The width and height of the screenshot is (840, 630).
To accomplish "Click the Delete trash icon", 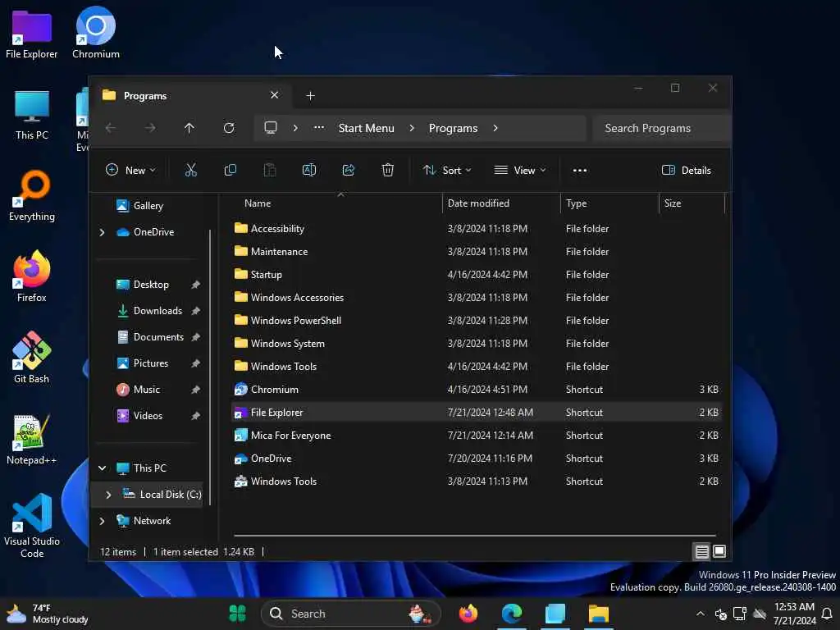I will [x=388, y=171].
